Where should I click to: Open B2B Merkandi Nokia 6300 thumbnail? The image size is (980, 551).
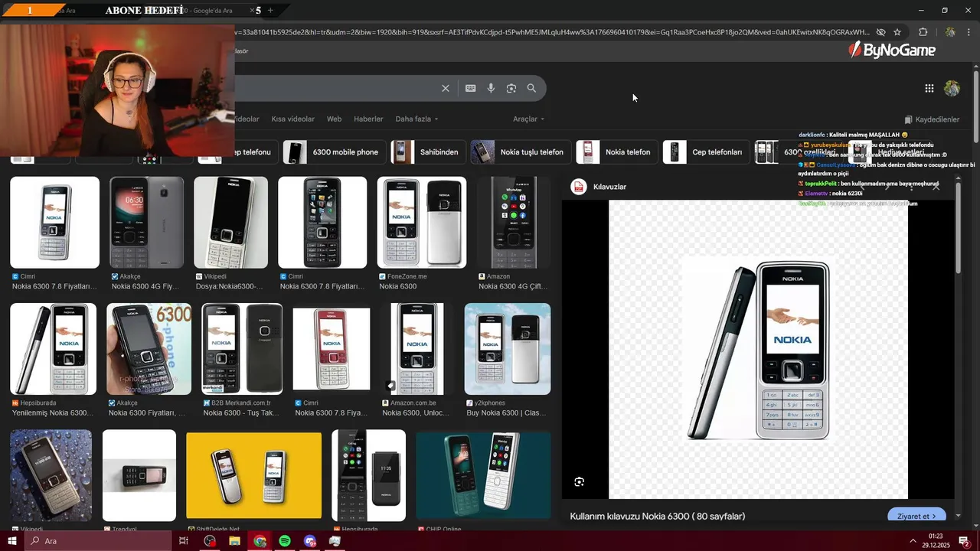[242, 349]
